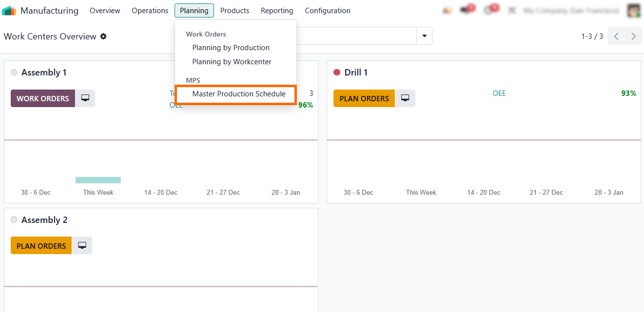Open the OEE link on Drill 1

[x=499, y=93]
